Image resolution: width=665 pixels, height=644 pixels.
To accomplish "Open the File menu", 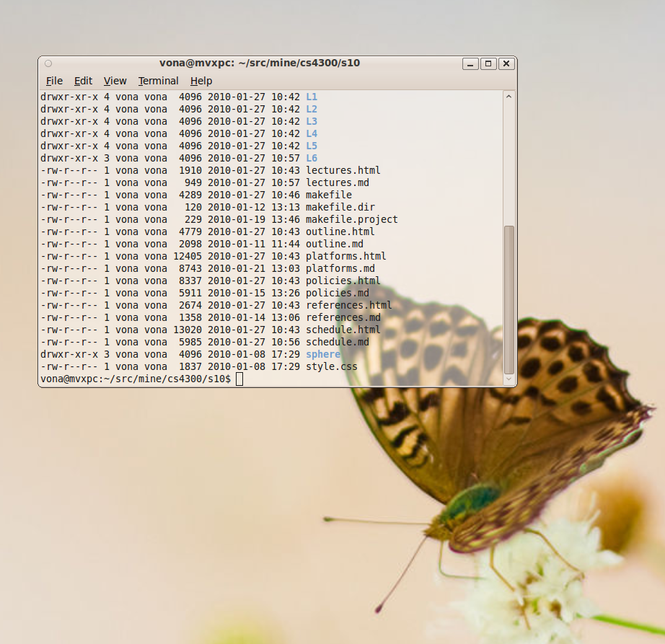I will [54, 81].
